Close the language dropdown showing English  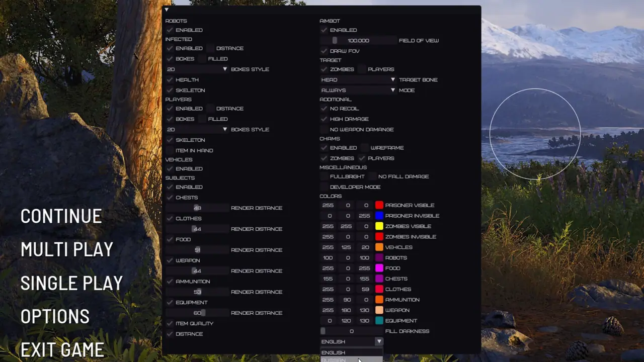click(x=352, y=342)
